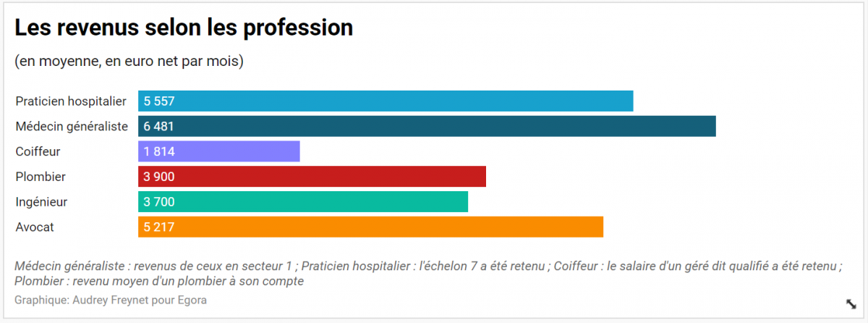Screen dimensions: 868x323
Task: Select the Médecin généraliste label text
Action: (x=72, y=126)
